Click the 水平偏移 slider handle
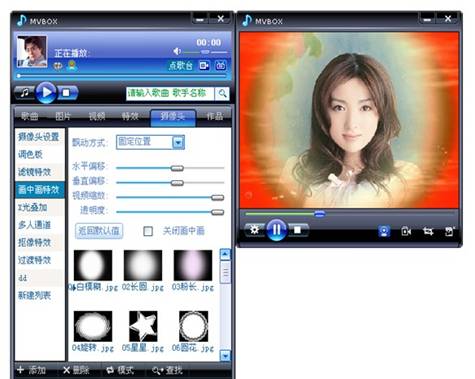The width and height of the screenshot is (475, 379). [x=177, y=168]
